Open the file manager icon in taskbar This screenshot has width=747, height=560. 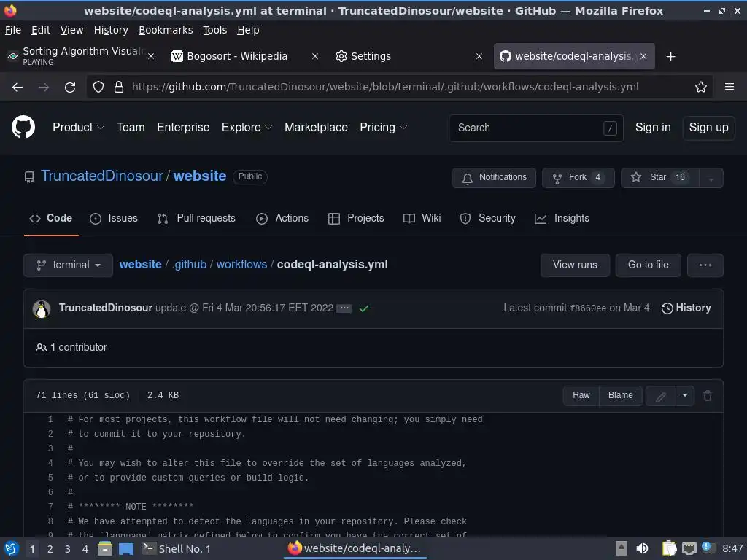click(105, 548)
